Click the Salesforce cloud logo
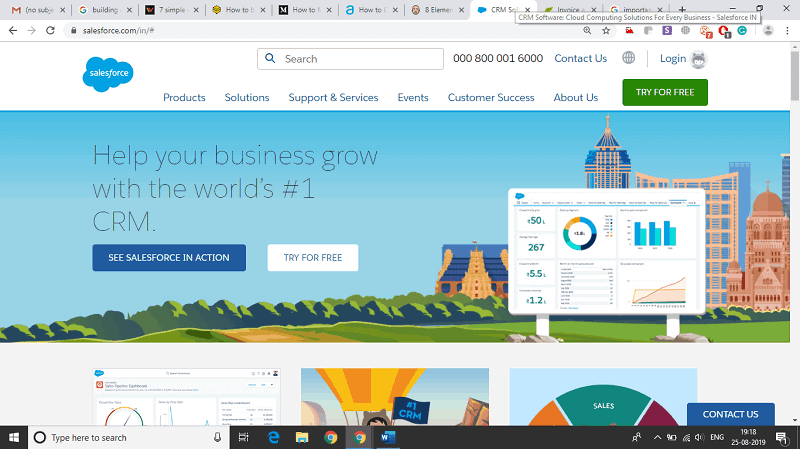The height and width of the screenshot is (449, 800). click(108, 74)
